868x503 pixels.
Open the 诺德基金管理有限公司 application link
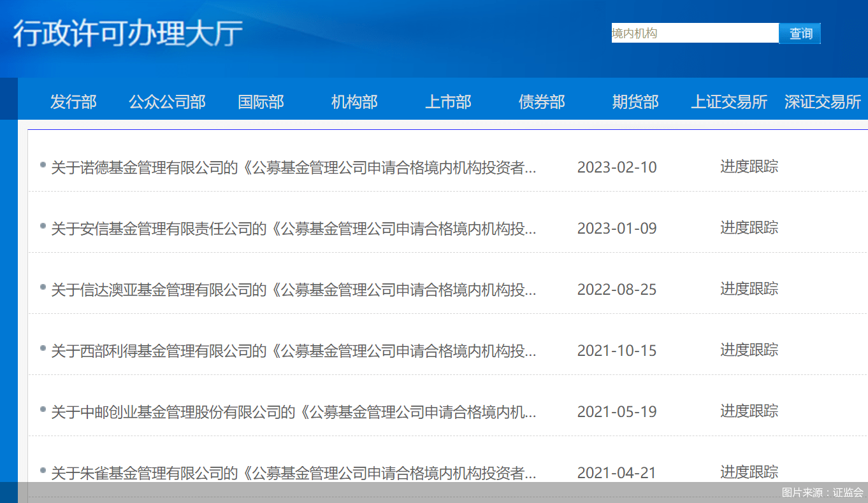(x=294, y=167)
